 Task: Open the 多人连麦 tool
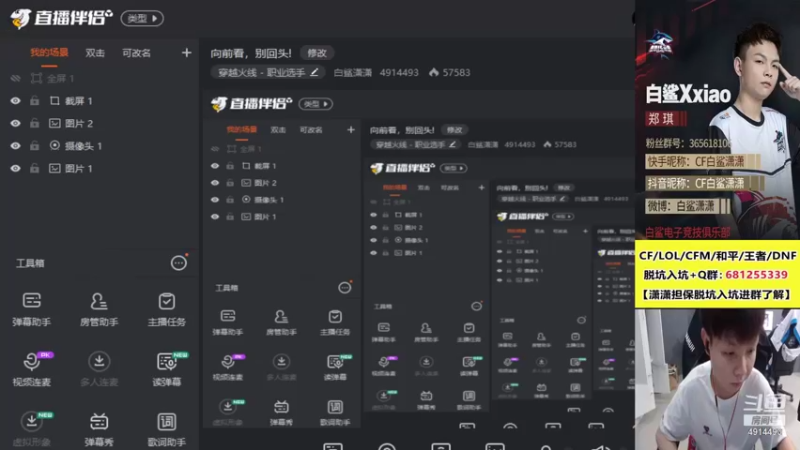[99, 369]
